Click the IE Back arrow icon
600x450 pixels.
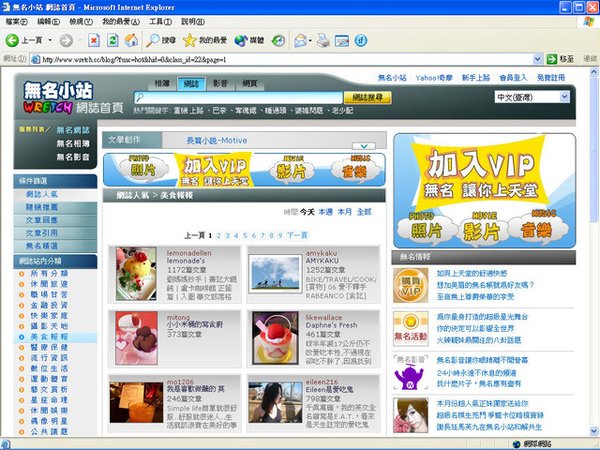12,40
